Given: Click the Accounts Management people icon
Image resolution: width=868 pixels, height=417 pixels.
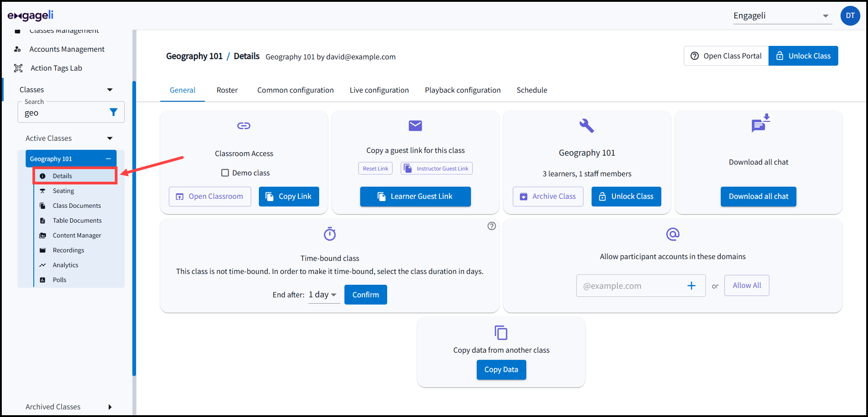Looking at the screenshot, I should tap(18, 49).
